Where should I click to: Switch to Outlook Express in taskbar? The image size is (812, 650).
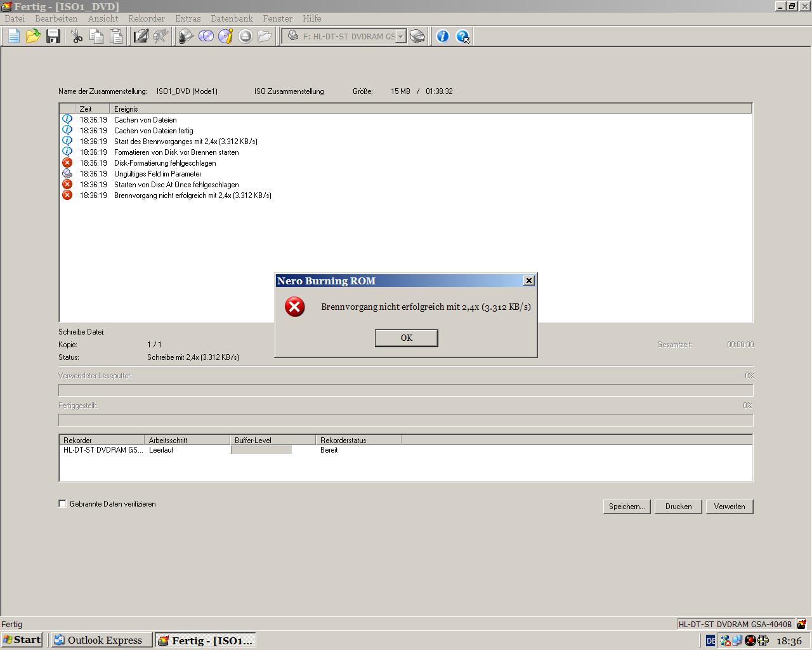(x=101, y=640)
